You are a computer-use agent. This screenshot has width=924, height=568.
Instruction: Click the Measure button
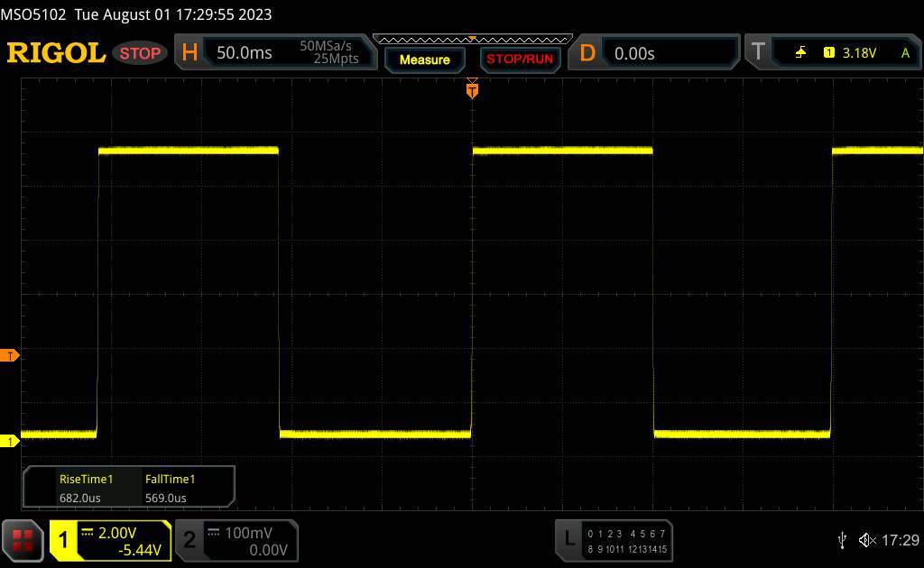pos(424,60)
